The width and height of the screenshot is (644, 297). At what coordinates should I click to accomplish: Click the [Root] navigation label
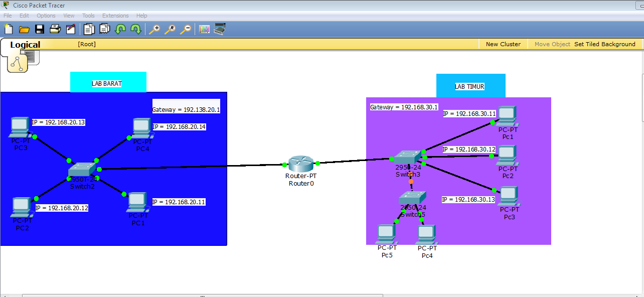point(87,44)
